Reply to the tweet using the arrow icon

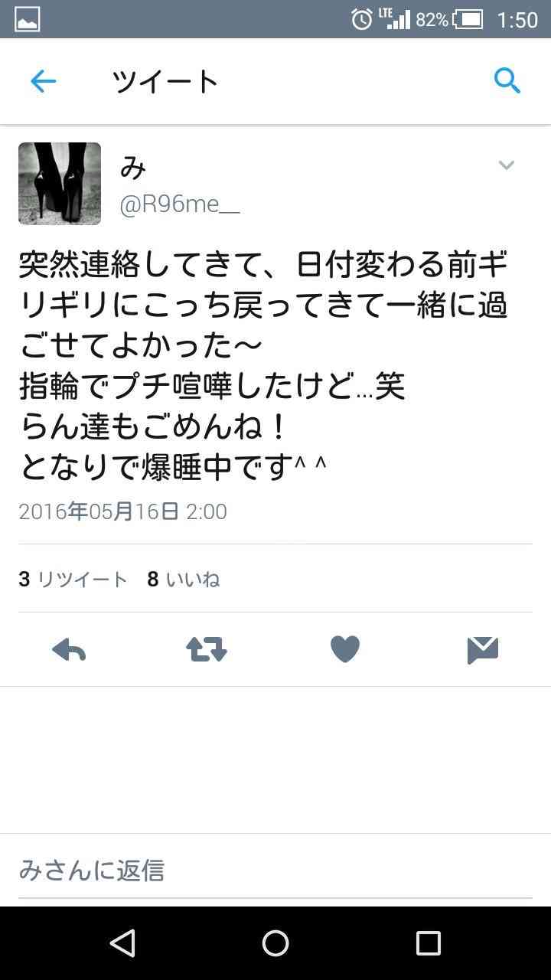pos(69,650)
